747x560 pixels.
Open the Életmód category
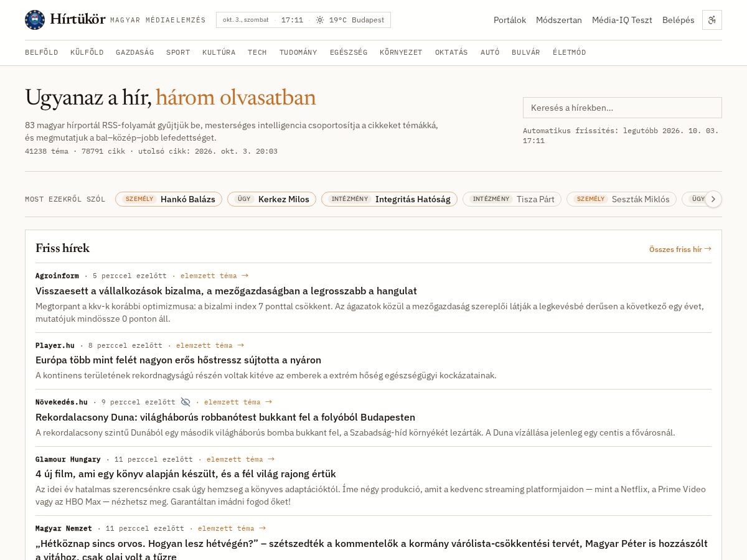coord(570,52)
